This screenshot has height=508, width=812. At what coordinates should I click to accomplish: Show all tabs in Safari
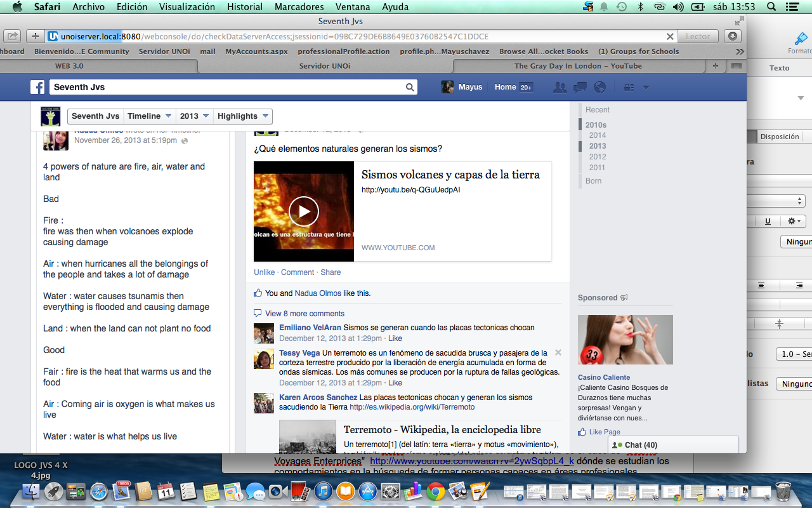click(736, 66)
